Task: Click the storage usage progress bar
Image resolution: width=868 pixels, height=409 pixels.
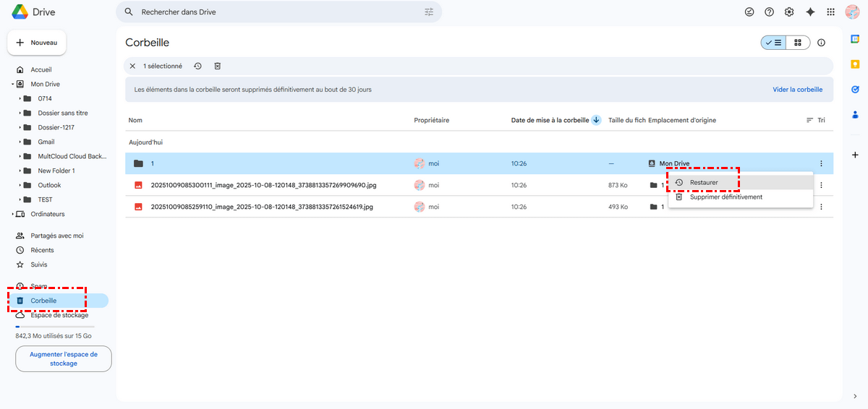Action: 55,327
